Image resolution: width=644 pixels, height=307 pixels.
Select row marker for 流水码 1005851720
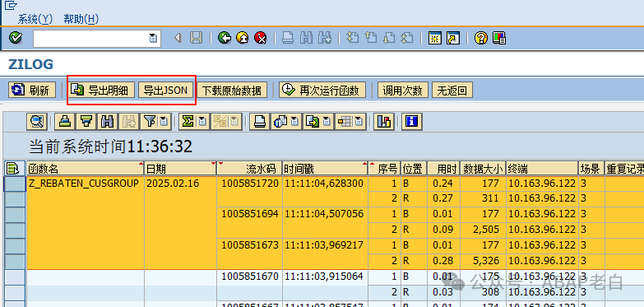[x=15, y=184]
